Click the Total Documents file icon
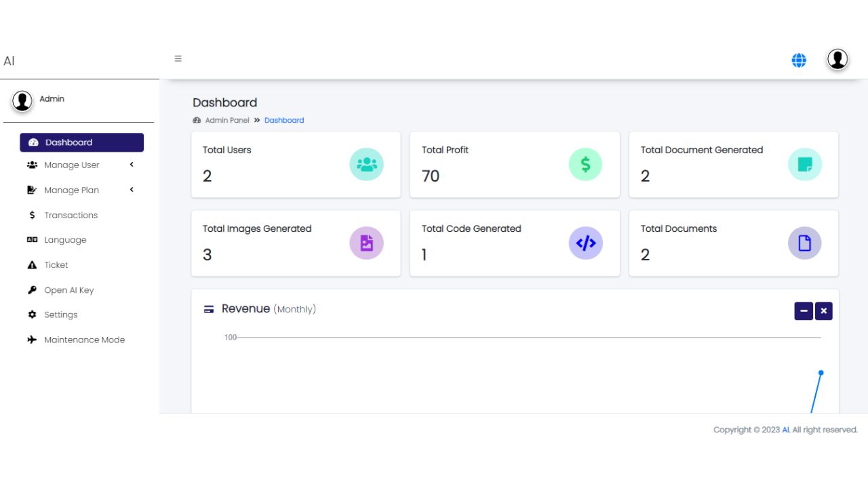The image size is (868, 488). click(804, 243)
